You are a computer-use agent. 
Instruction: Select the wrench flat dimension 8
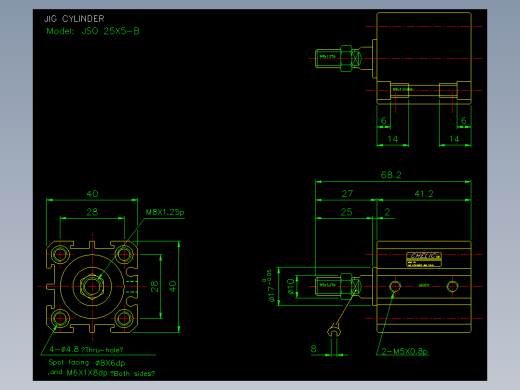313,349
